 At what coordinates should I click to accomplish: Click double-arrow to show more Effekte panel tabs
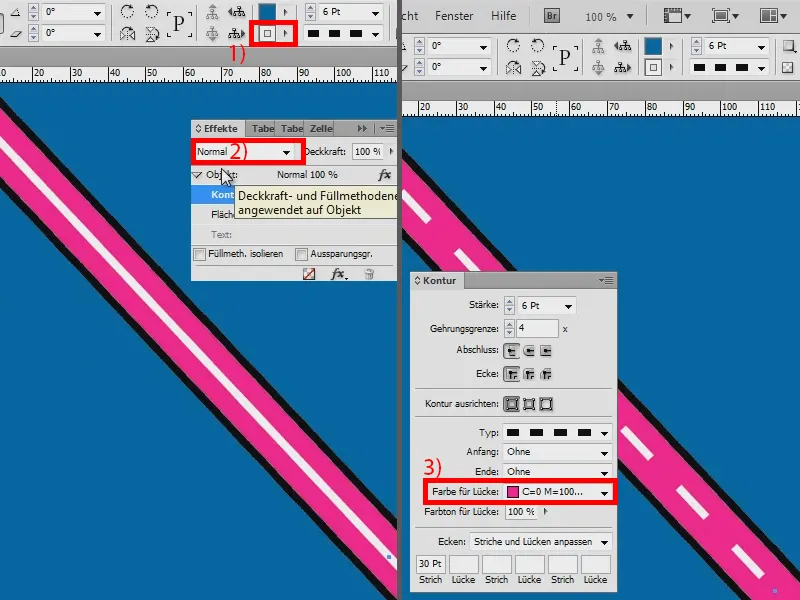point(362,129)
